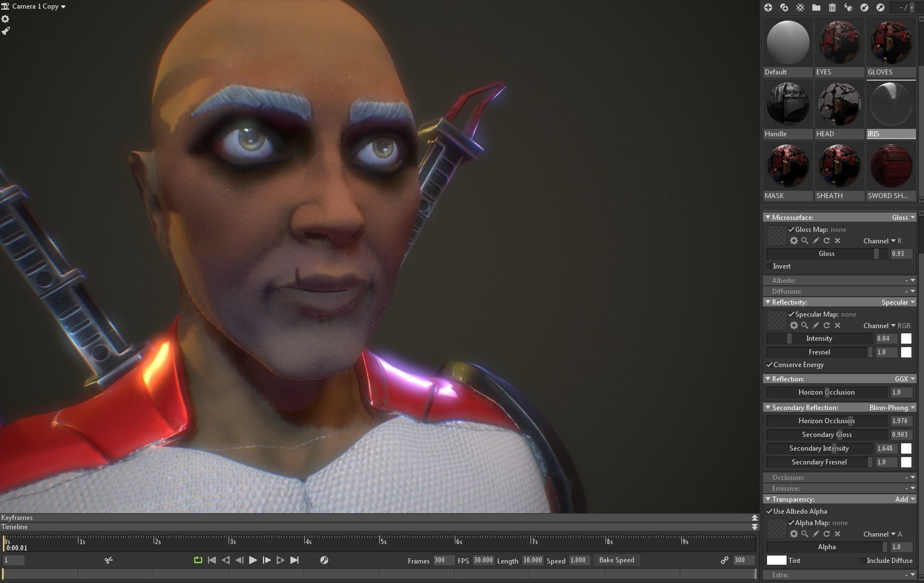The width and height of the screenshot is (924, 583).
Task: Open Camera 1 Copy dropdown
Action: [38, 6]
